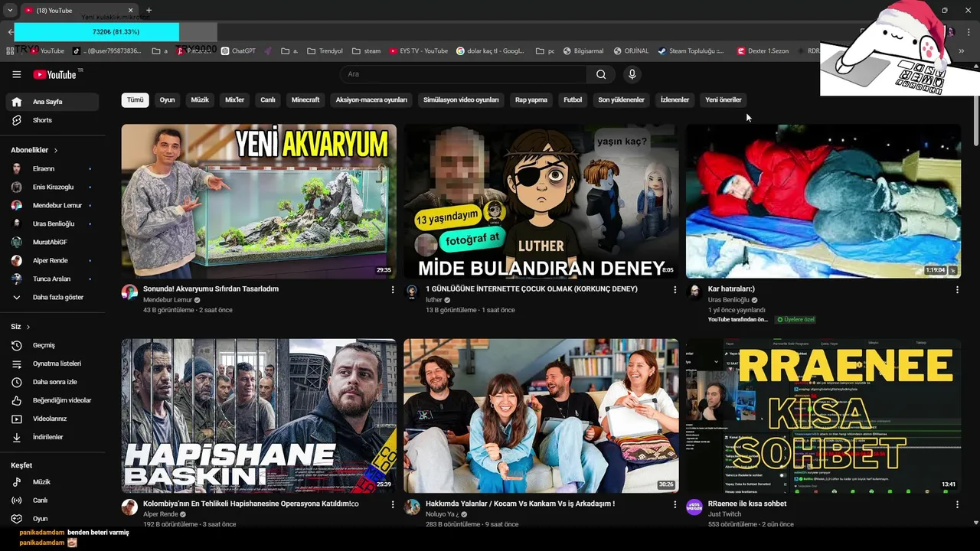Screen dimensions: 980x551
Task: Click the YouTube logo
Action: [55, 74]
